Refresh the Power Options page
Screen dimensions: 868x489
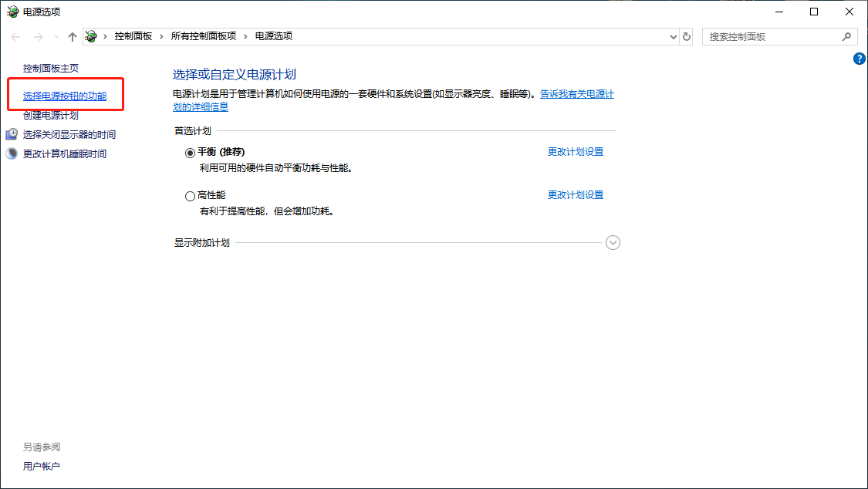(x=687, y=36)
